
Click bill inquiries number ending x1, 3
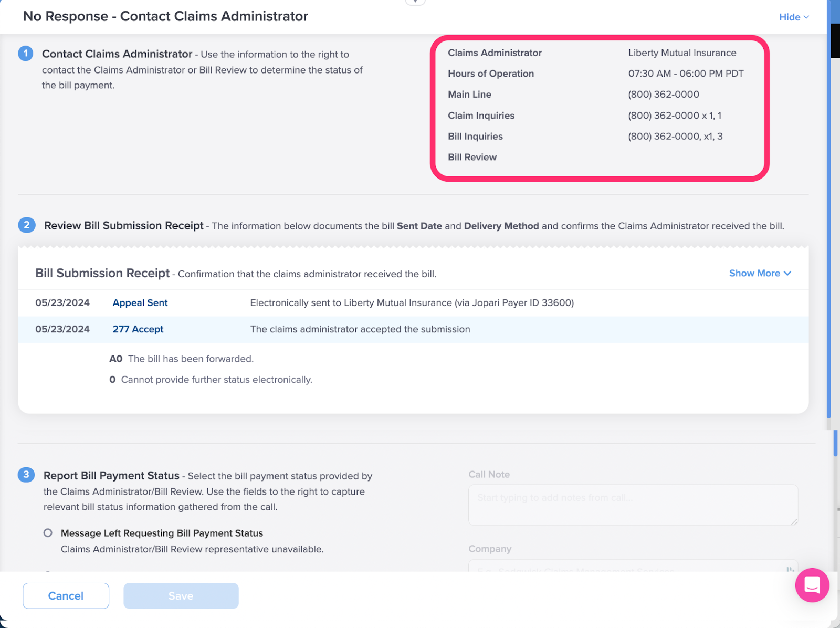[675, 137]
